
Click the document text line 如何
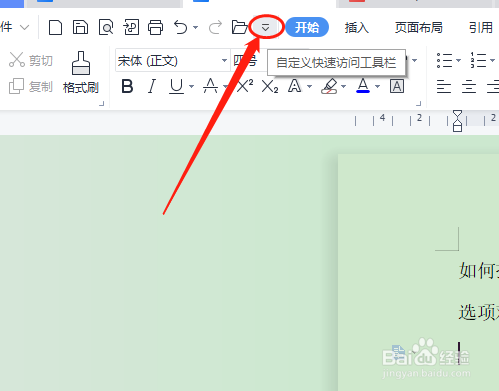click(479, 271)
